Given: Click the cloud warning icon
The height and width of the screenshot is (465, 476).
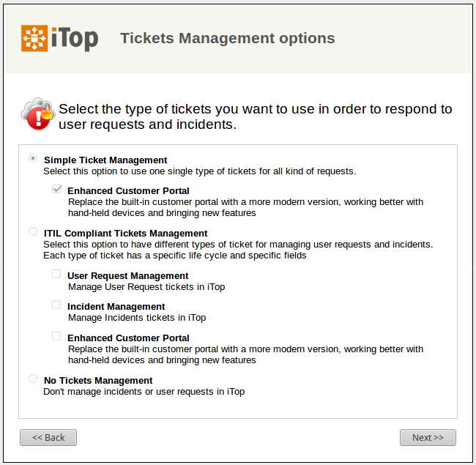Looking at the screenshot, I should click(37, 114).
